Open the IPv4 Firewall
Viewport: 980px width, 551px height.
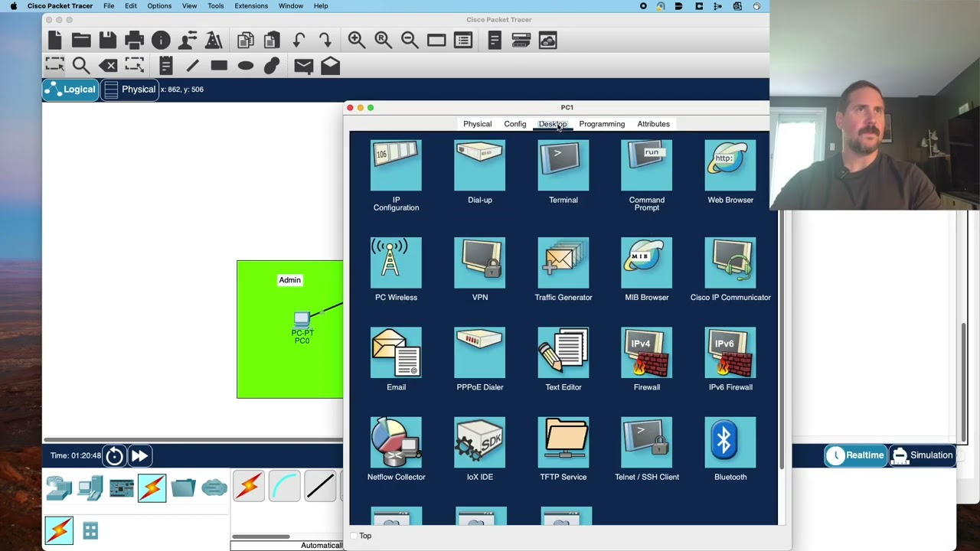point(647,353)
